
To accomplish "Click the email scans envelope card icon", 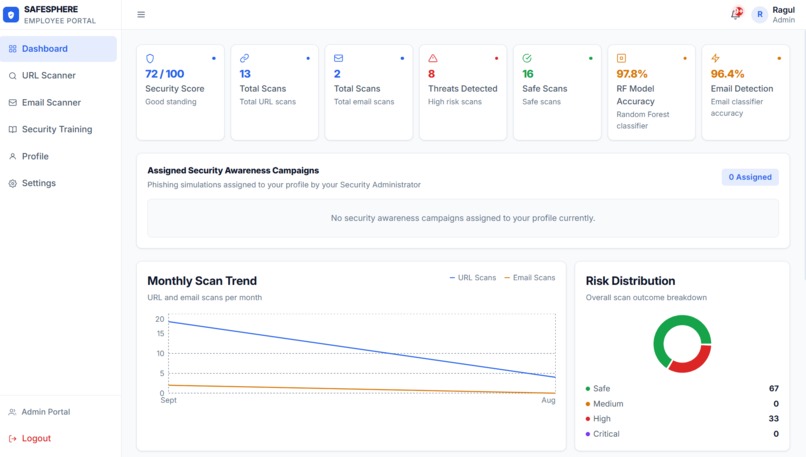I will coord(338,58).
